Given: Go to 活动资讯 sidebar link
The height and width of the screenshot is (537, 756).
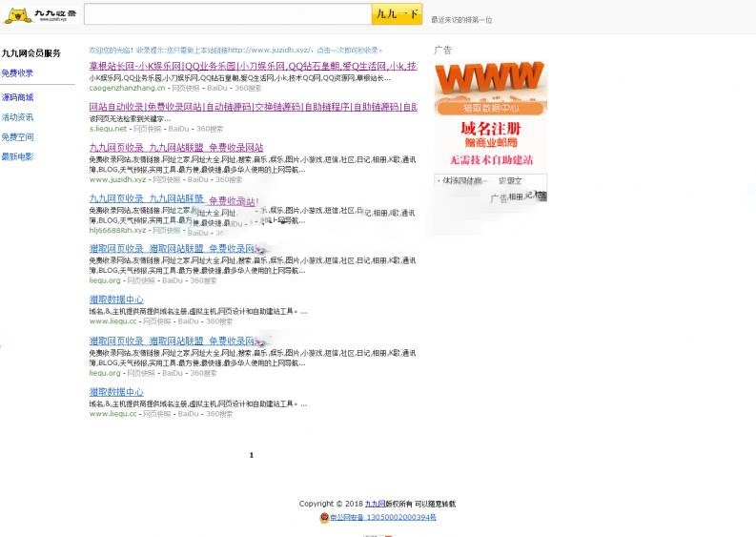Looking at the screenshot, I should [17, 116].
